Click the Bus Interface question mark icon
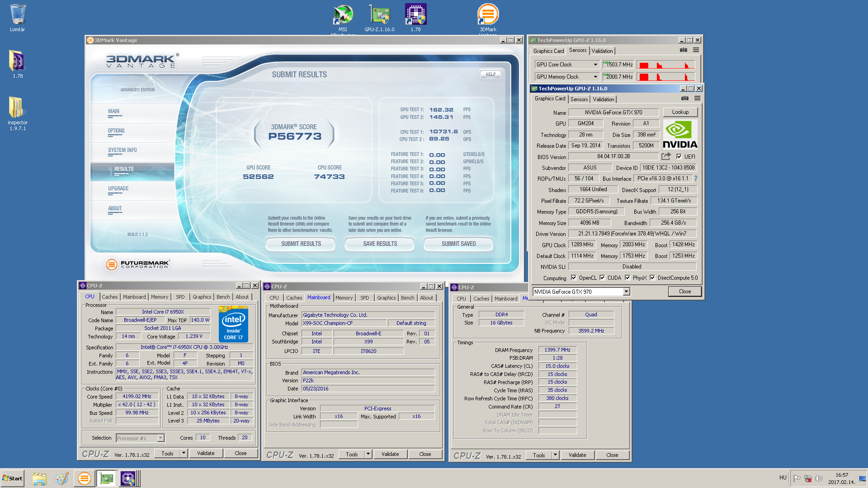The width and height of the screenshot is (868, 488). tap(696, 178)
